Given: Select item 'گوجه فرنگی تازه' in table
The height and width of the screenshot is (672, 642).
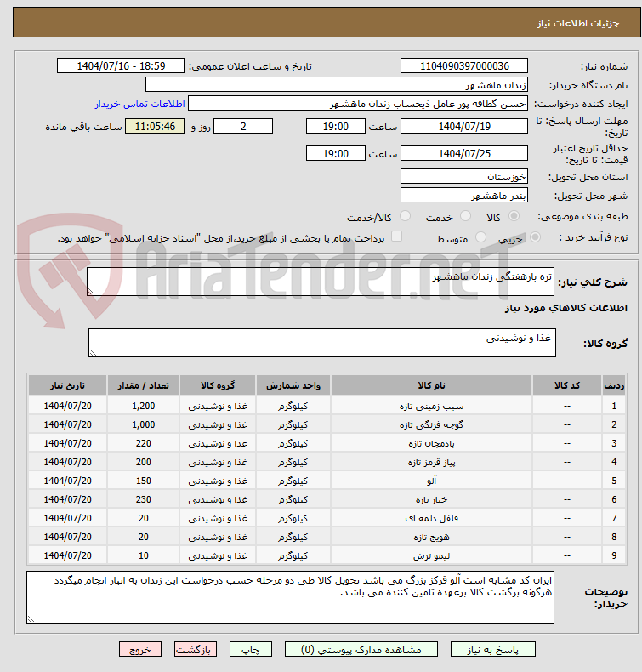Looking at the screenshot, I should pos(431,424).
